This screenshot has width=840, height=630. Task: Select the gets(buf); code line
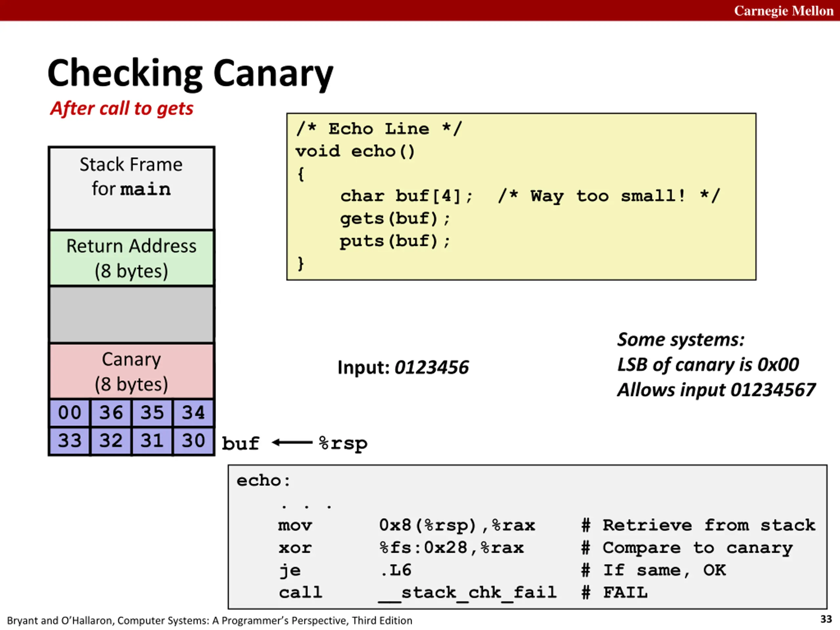pos(395,219)
